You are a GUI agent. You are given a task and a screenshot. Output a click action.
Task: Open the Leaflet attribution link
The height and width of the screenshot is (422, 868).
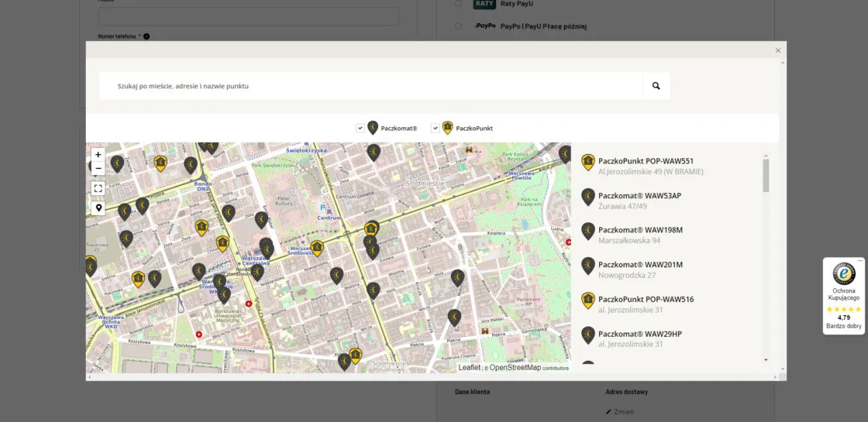[x=469, y=368]
